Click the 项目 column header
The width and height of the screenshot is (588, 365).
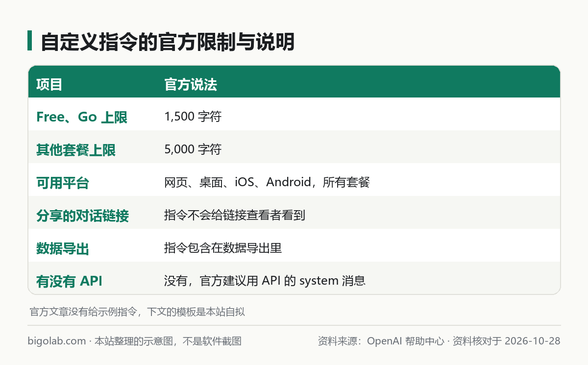pos(49,85)
